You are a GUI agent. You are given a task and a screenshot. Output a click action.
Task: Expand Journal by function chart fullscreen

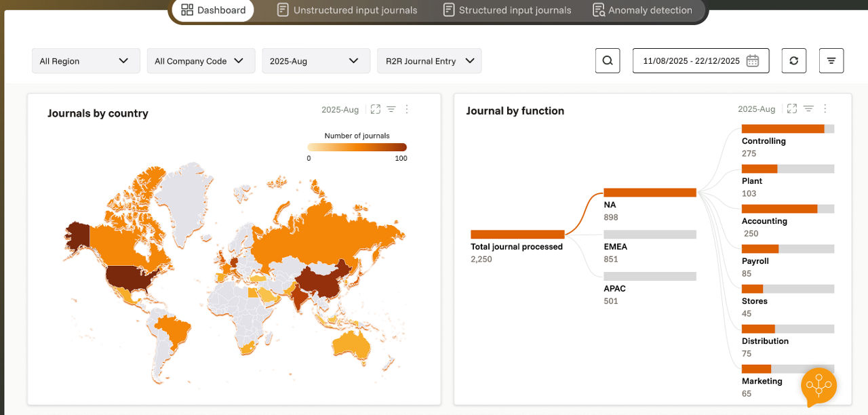pos(791,108)
